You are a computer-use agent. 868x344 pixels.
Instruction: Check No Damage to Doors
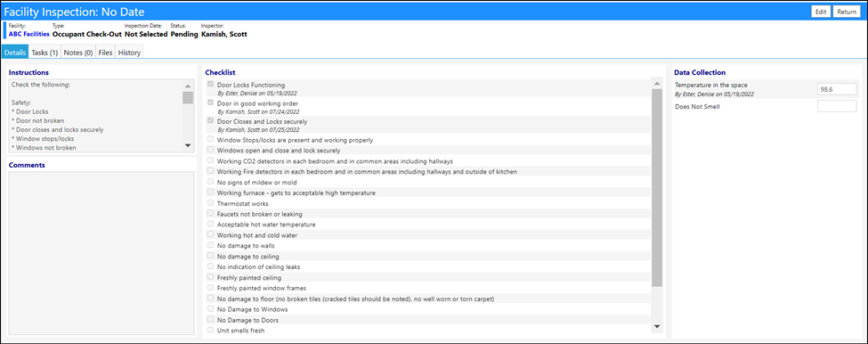pyautogui.click(x=210, y=320)
